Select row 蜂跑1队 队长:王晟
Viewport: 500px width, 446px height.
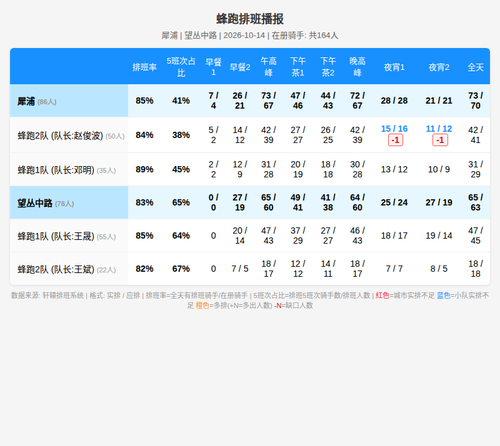250,236
